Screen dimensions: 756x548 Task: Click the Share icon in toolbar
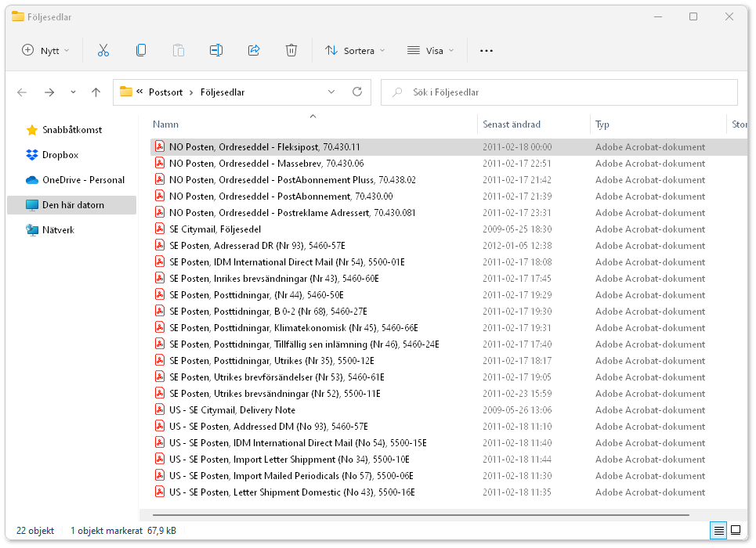[254, 51]
